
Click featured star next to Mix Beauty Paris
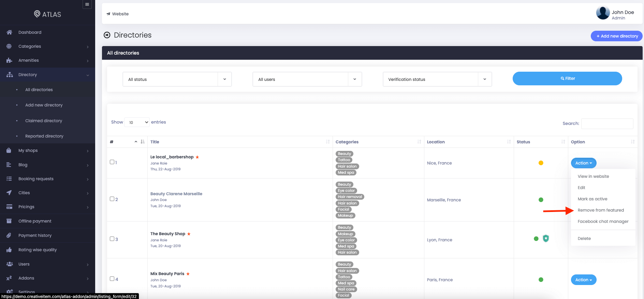[x=188, y=274]
